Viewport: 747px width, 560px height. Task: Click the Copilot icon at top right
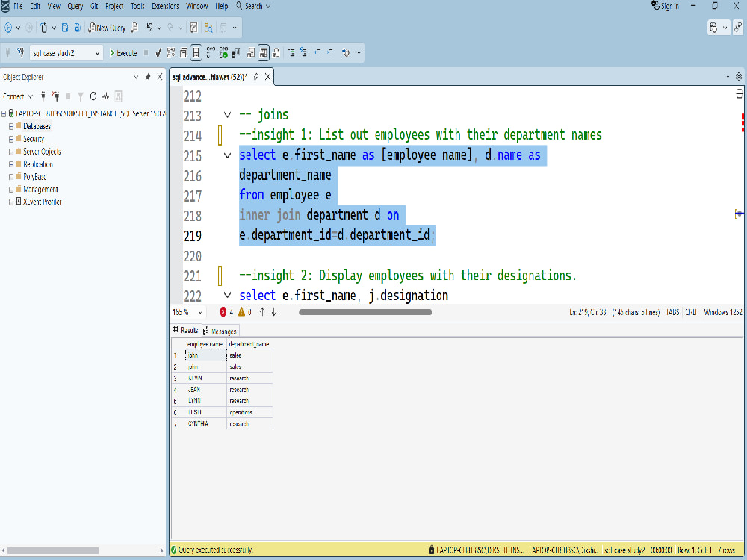click(713, 28)
